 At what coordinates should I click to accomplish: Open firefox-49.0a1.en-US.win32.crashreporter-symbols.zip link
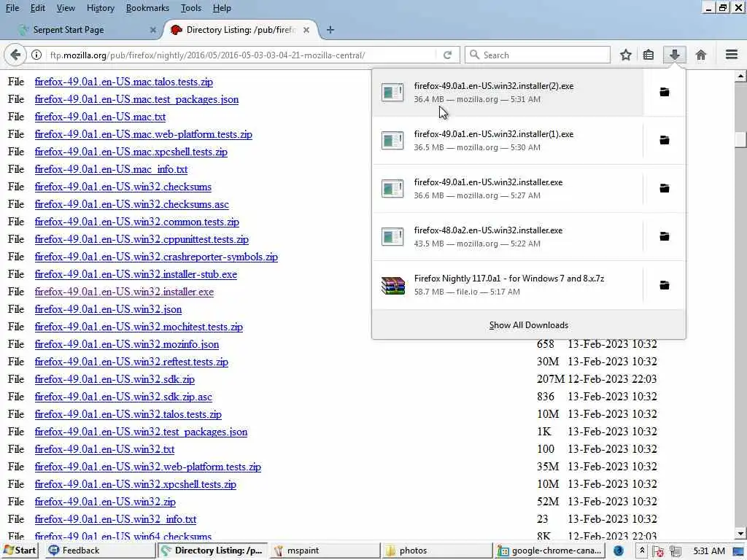[x=156, y=257]
